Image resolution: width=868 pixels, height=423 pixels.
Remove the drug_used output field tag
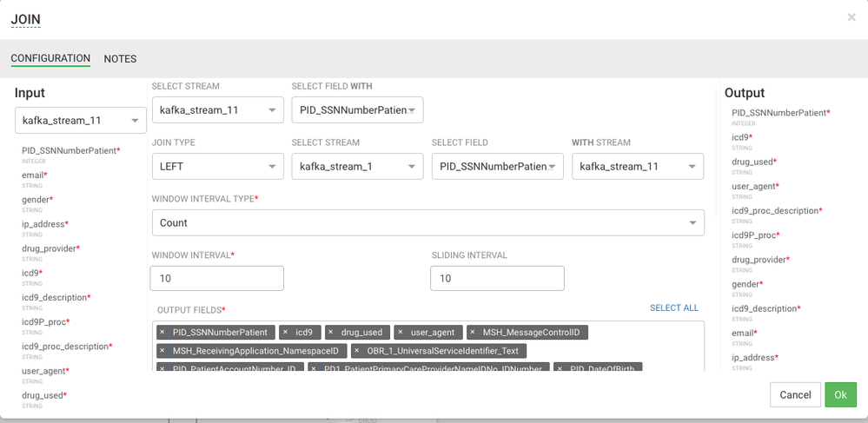[x=331, y=333]
